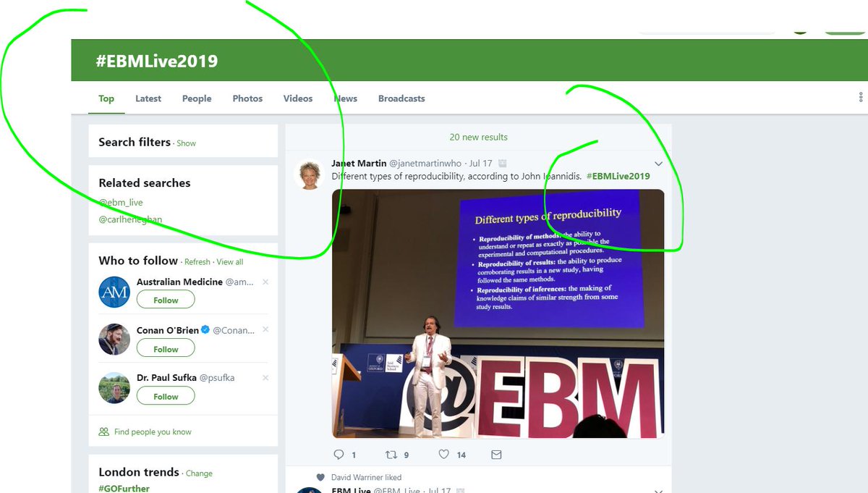Follow Australian Medicine
Image resolution: width=868 pixels, height=493 pixels.
click(x=166, y=300)
